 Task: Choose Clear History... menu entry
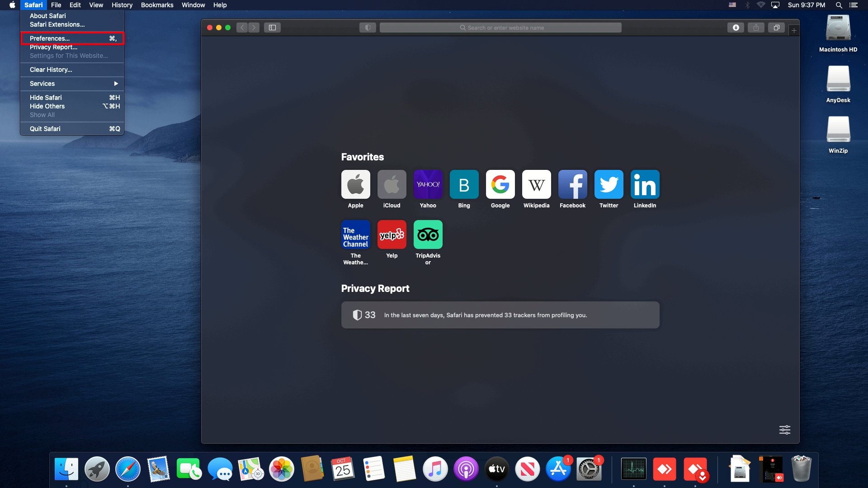pyautogui.click(x=51, y=70)
